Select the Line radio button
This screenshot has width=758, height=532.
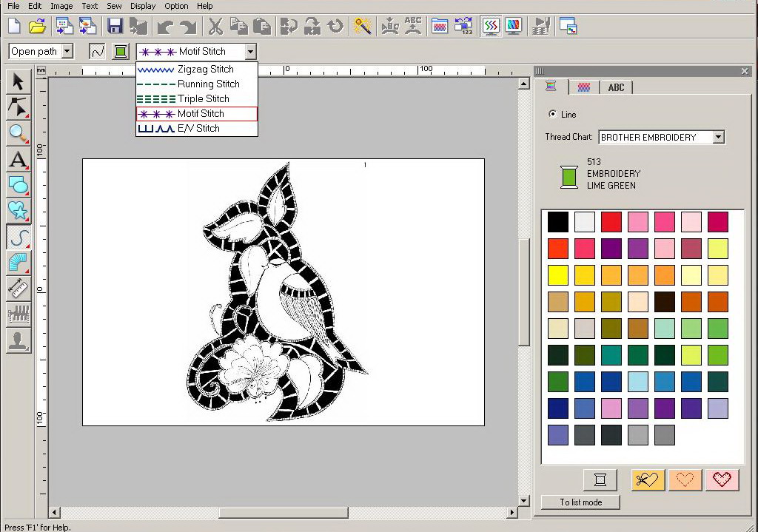pyautogui.click(x=553, y=115)
